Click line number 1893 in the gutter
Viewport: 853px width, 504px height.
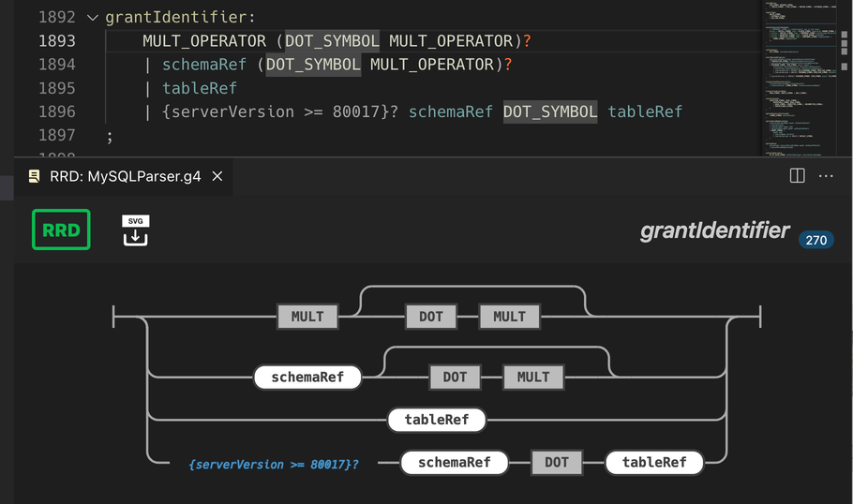(x=57, y=41)
